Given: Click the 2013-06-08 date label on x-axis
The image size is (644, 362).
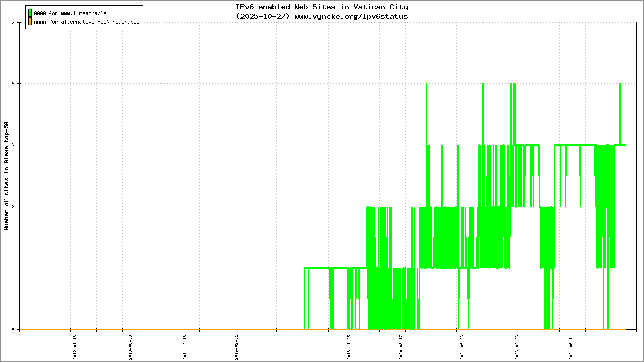Looking at the screenshot, I should [x=131, y=347].
